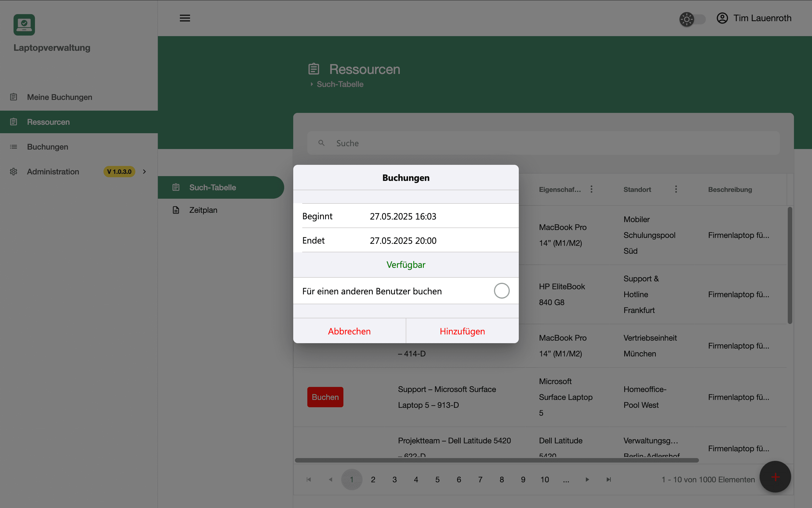Click the V 1.0.3.0 version badge

[x=119, y=172]
